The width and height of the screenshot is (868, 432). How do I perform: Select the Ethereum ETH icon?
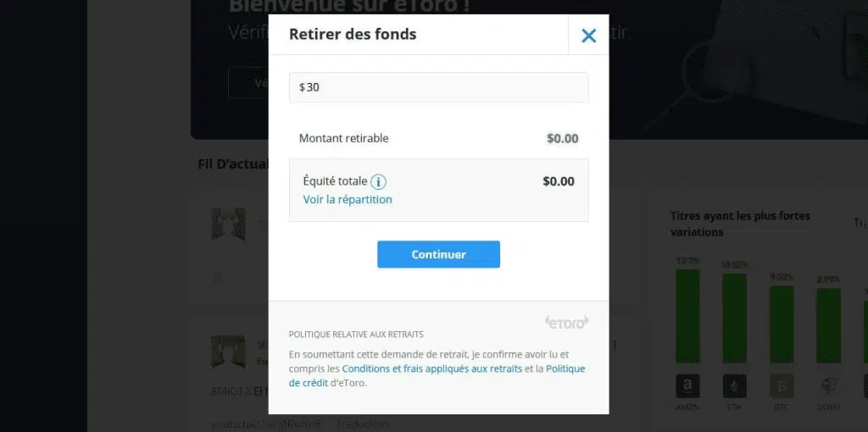(735, 386)
